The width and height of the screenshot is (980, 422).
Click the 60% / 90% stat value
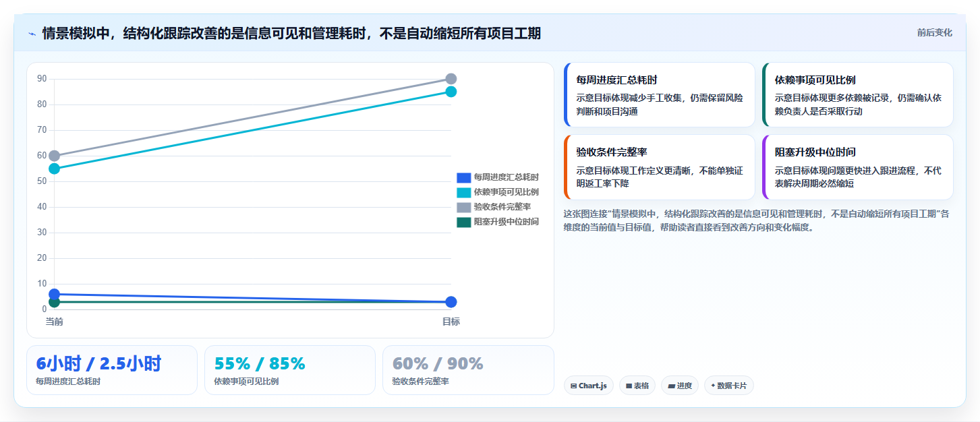[438, 363]
